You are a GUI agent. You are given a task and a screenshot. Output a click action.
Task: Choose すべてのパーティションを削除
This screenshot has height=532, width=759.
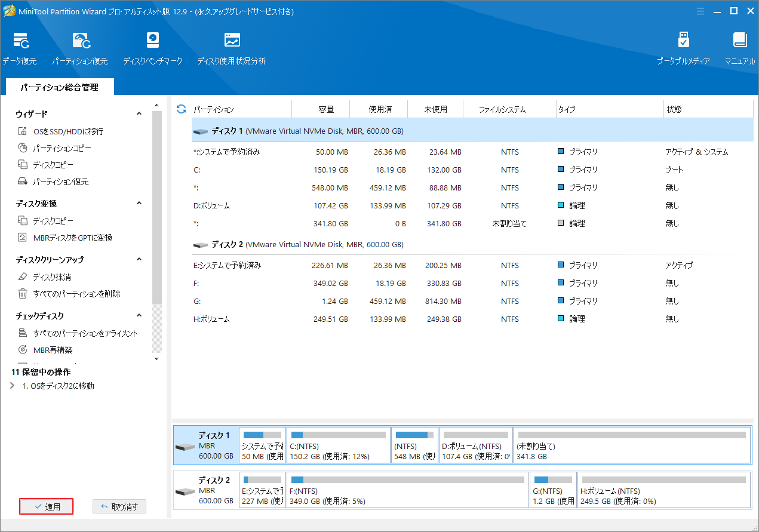click(76, 294)
